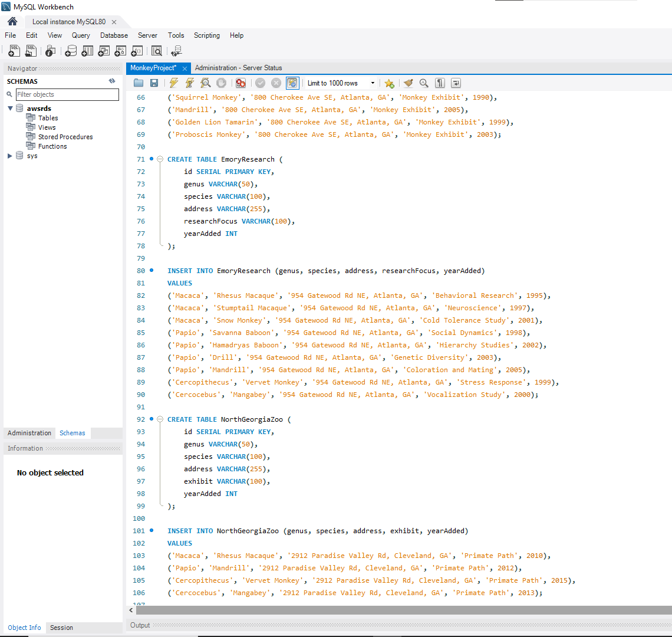Create a new schema in connected server
Viewport: 672px width, 637px height.
point(71,51)
